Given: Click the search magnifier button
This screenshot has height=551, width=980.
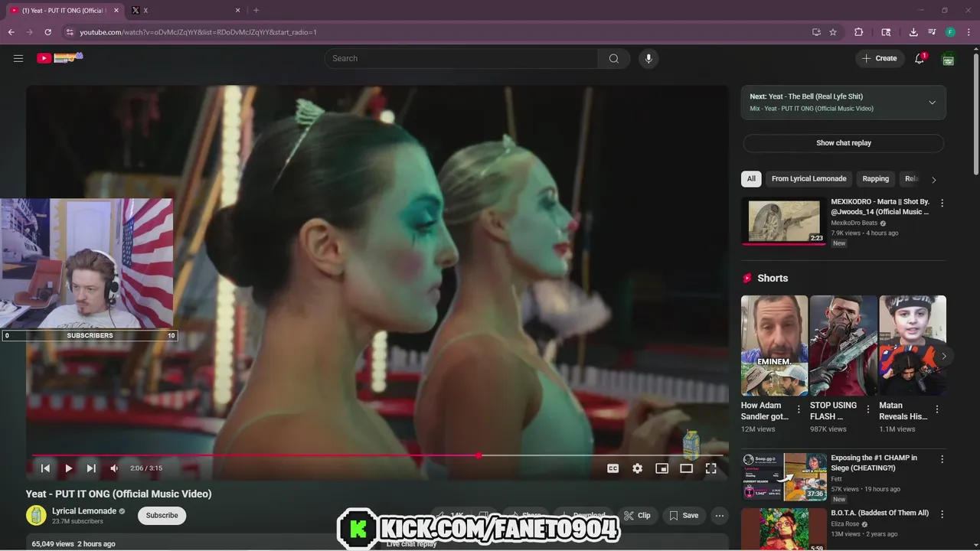Looking at the screenshot, I should 613,58.
